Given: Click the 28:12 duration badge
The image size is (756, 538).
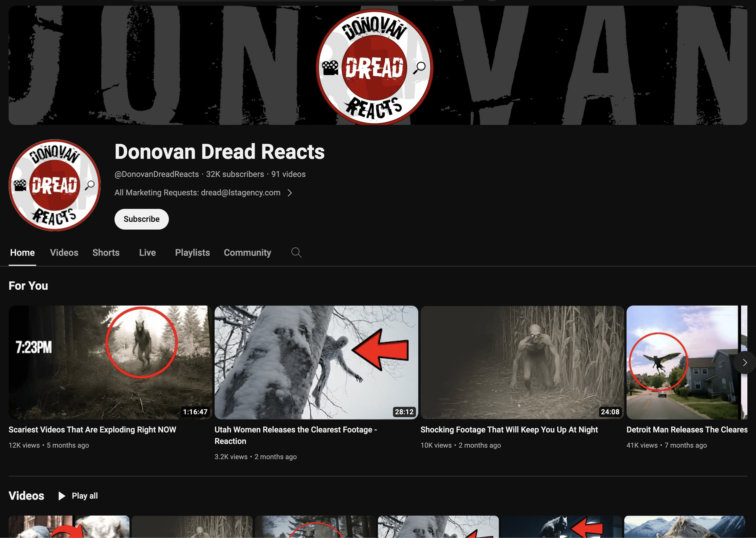Looking at the screenshot, I should pyautogui.click(x=404, y=412).
